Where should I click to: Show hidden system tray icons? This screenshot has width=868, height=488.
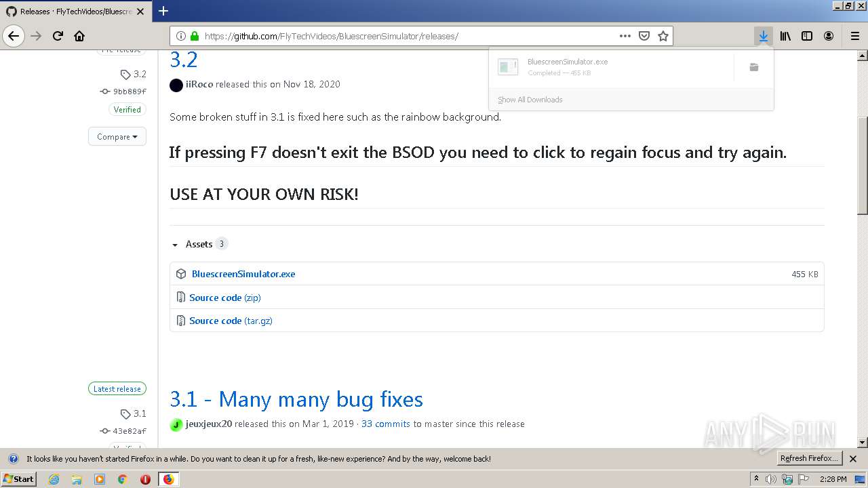coord(756,479)
